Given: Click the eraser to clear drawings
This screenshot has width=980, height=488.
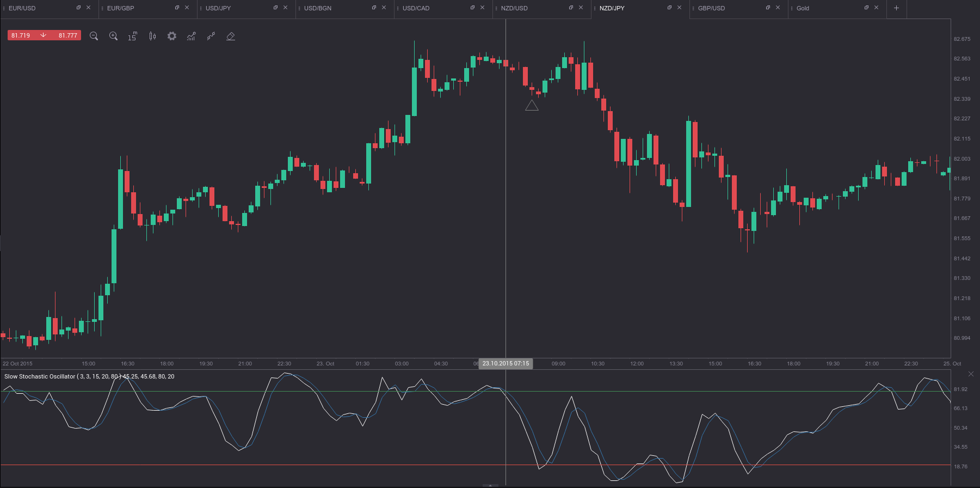Looking at the screenshot, I should click(231, 36).
